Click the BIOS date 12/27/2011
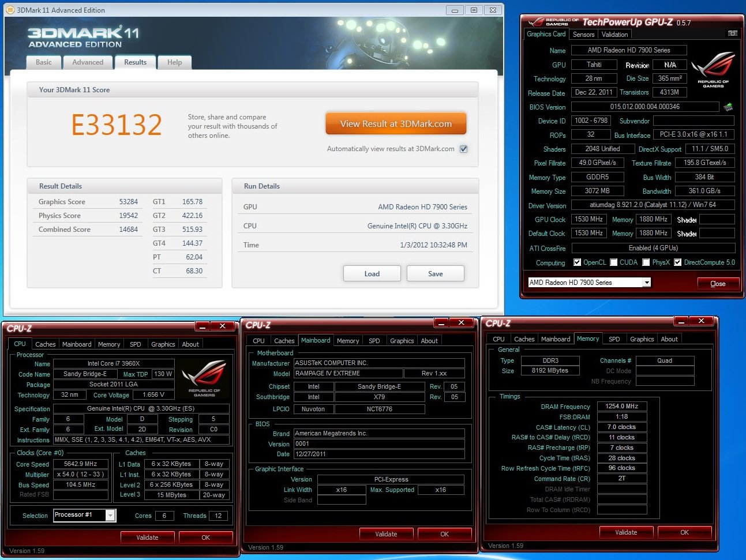 click(x=378, y=454)
